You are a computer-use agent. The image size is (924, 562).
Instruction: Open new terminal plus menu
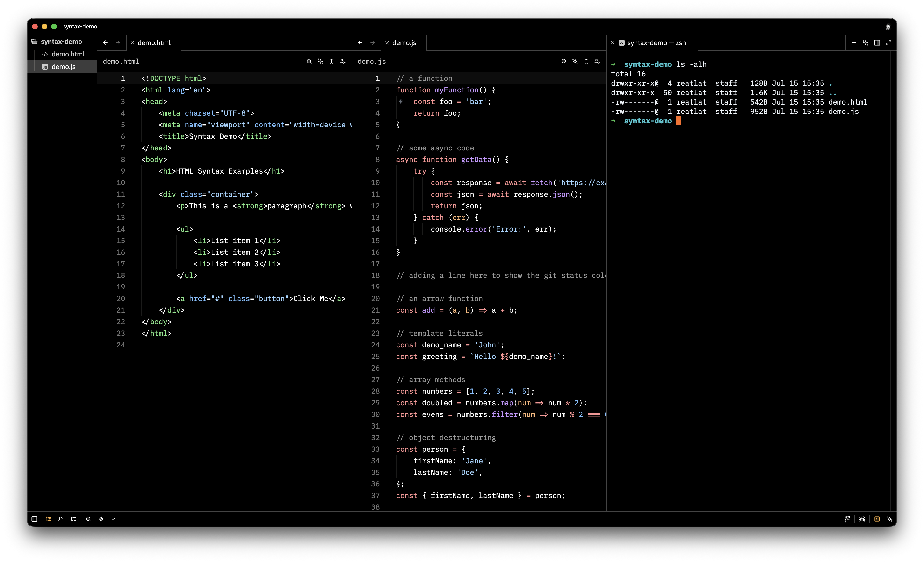point(854,43)
